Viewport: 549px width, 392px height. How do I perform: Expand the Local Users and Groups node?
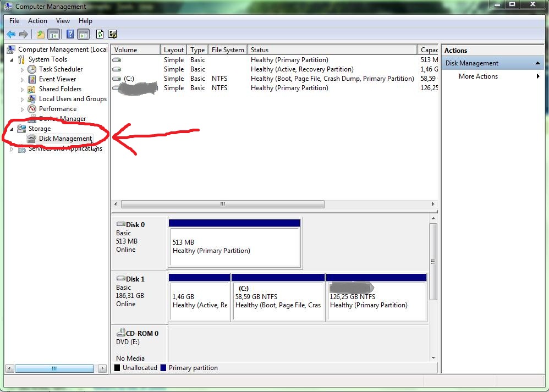(22, 100)
